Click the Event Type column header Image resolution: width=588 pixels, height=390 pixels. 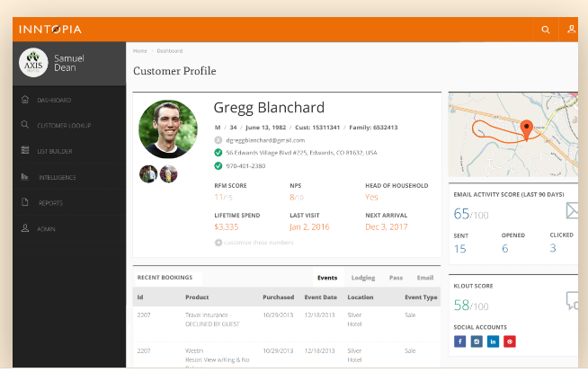coord(421,297)
